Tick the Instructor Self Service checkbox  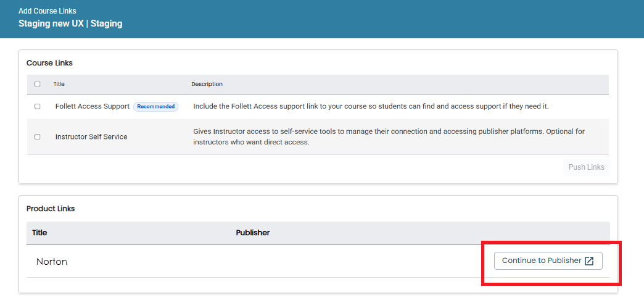pyautogui.click(x=38, y=137)
